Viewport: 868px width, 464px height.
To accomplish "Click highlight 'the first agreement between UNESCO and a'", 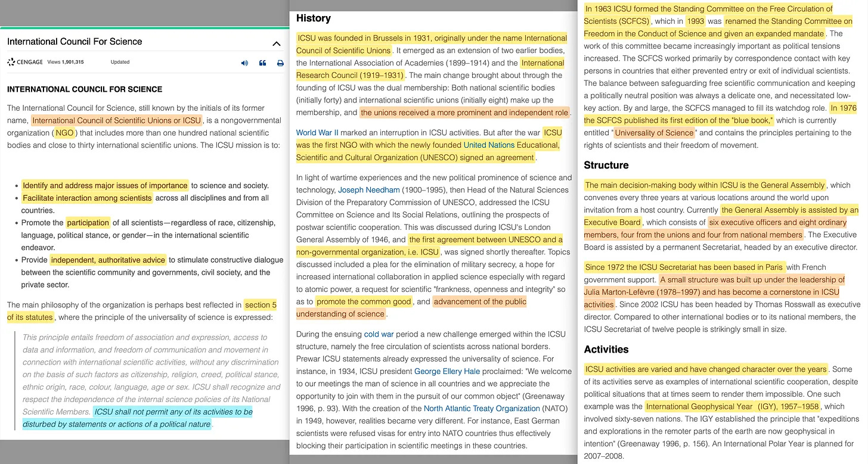I will click(485, 239).
